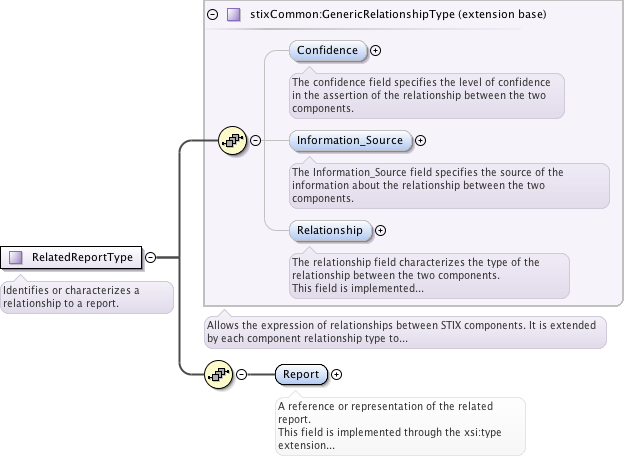The width and height of the screenshot is (625, 459).
Task: Click the purple square beside stixCommon:GenericRelationshipType
Action: (x=233, y=15)
